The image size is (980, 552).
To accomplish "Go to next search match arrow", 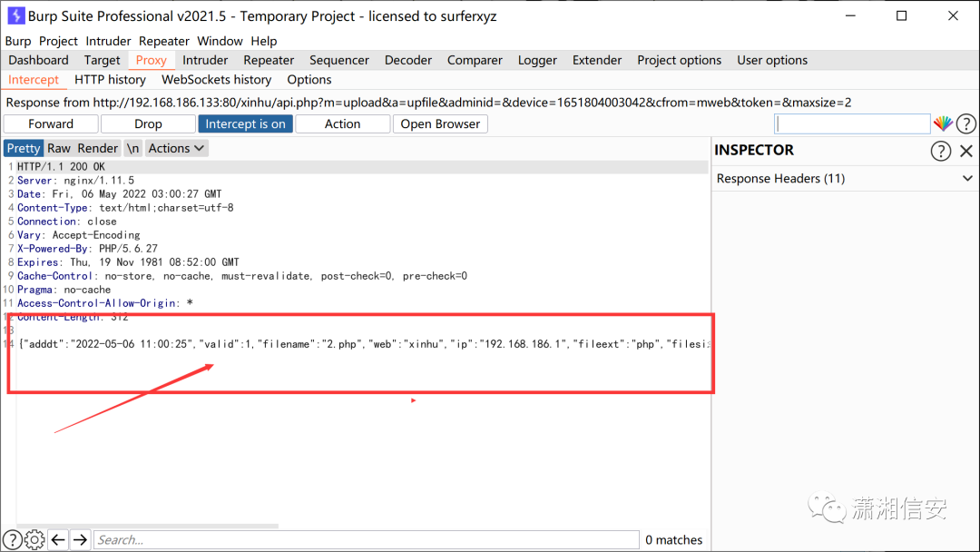I will pos(80,539).
